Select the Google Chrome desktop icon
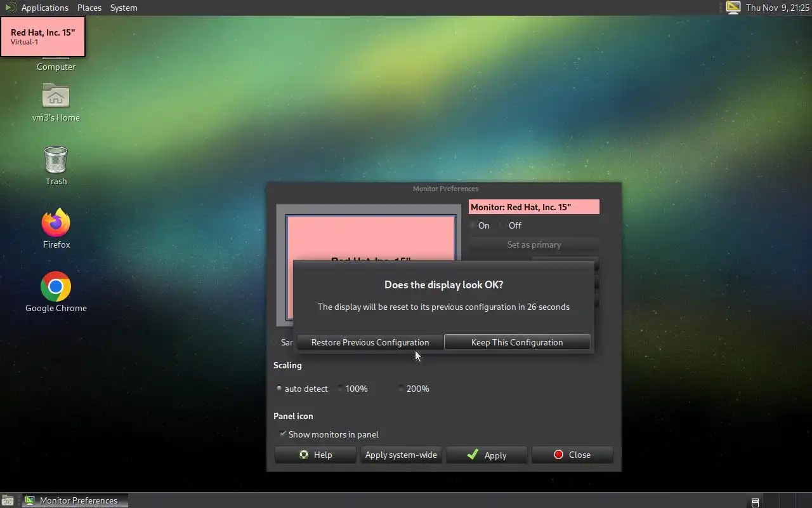This screenshot has width=812, height=508. point(56,286)
